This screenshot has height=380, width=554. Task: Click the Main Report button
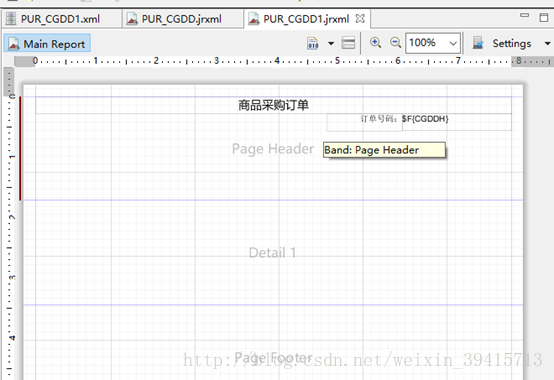47,44
